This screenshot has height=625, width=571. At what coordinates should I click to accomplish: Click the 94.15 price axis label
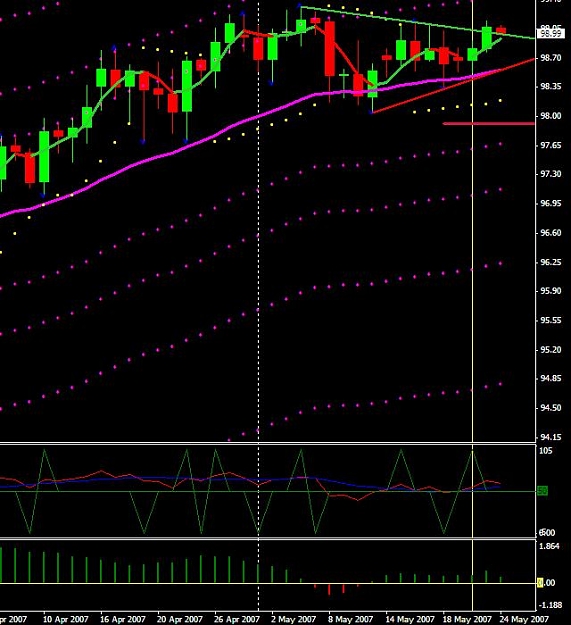click(550, 437)
